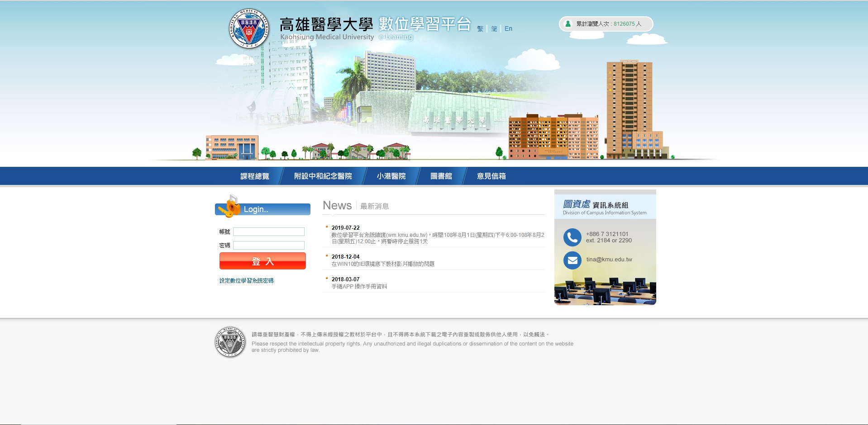Image resolution: width=868 pixels, height=425 pixels.
Task: Switch language to English (En)
Action: pos(508,28)
